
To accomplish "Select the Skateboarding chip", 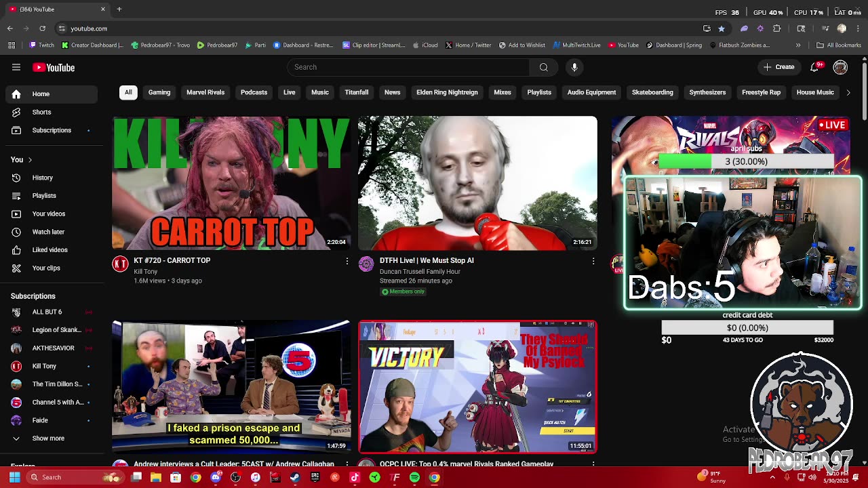I will (x=652, y=92).
